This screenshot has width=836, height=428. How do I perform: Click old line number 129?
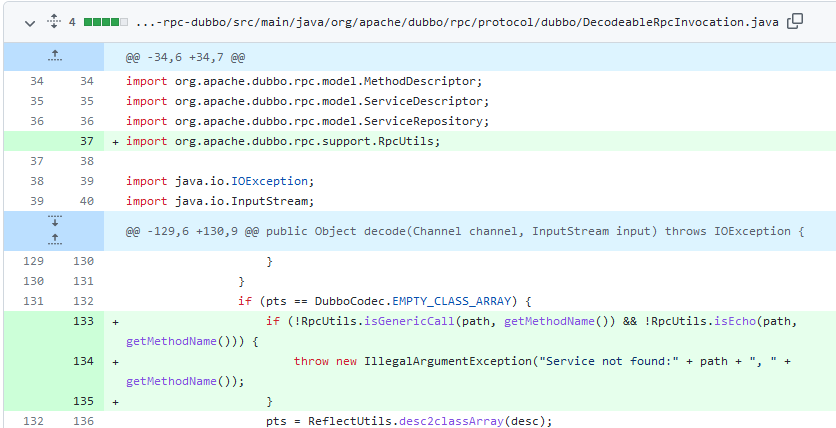(34, 261)
